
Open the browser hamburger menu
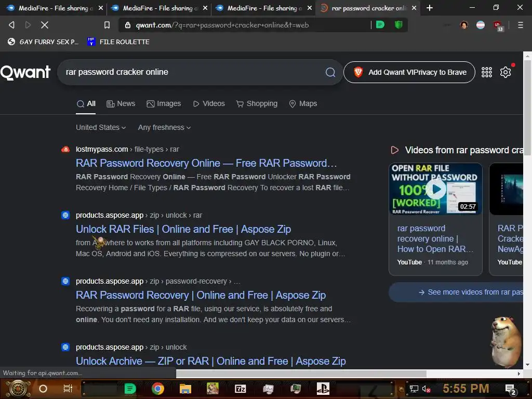(520, 25)
